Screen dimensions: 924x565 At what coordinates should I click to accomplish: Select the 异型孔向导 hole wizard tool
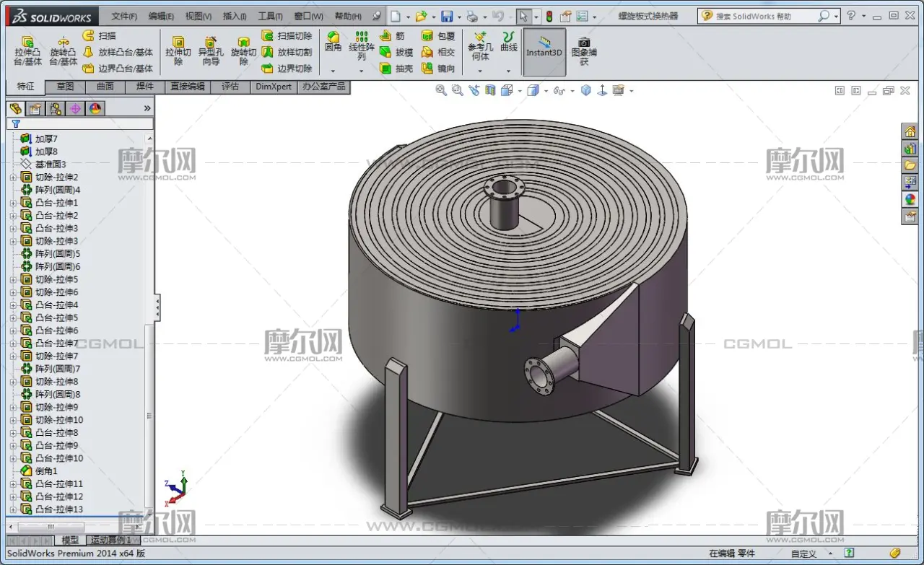(210, 51)
